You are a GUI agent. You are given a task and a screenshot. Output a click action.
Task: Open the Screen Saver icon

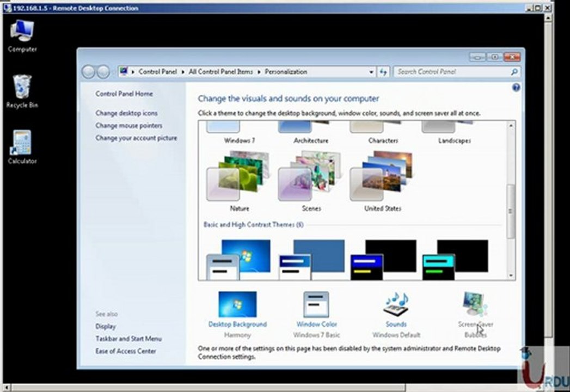click(x=475, y=304)
